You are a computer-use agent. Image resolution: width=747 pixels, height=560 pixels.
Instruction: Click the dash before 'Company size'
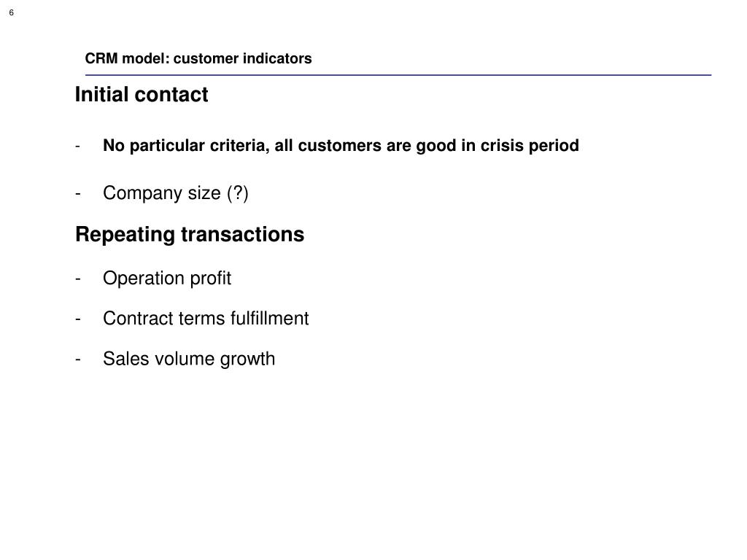click(77, 194)
